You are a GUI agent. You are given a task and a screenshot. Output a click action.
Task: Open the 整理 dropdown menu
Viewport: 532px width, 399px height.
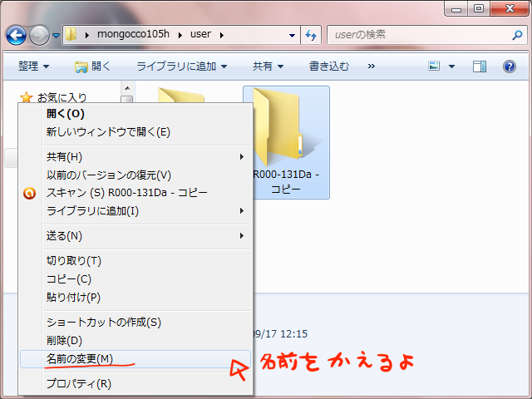coord(34,66)
